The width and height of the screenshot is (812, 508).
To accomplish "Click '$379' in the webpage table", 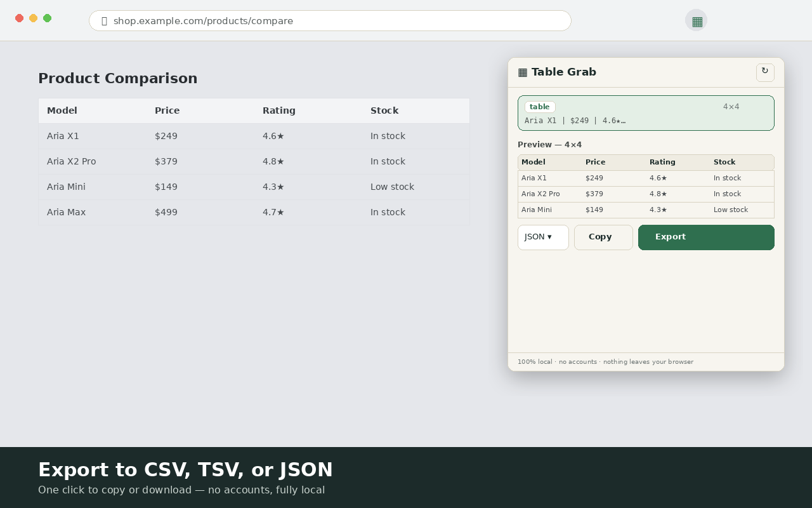I will click(166, 161).
